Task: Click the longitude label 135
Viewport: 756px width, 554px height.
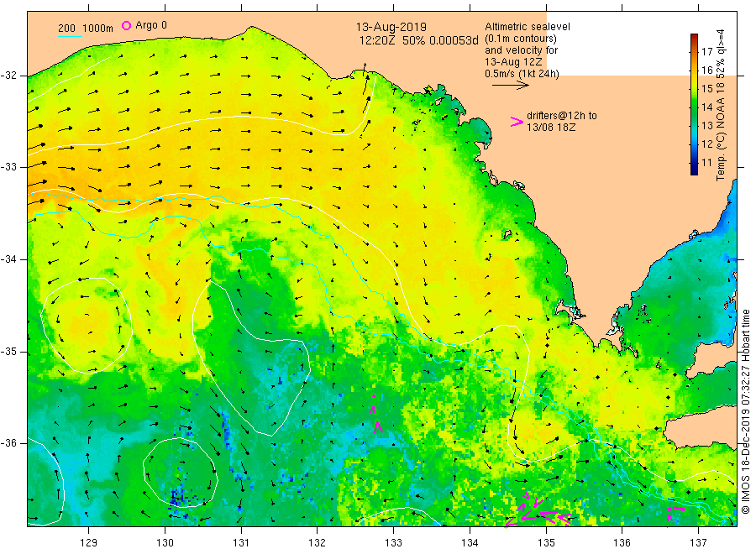Action: (x=546, y=543)
